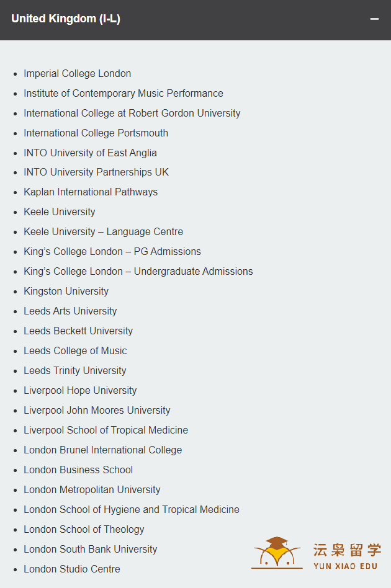Click the minus collapse icon
Image resolution: width=391 pixels, height=588 pixels.
(x=374, y=19)
